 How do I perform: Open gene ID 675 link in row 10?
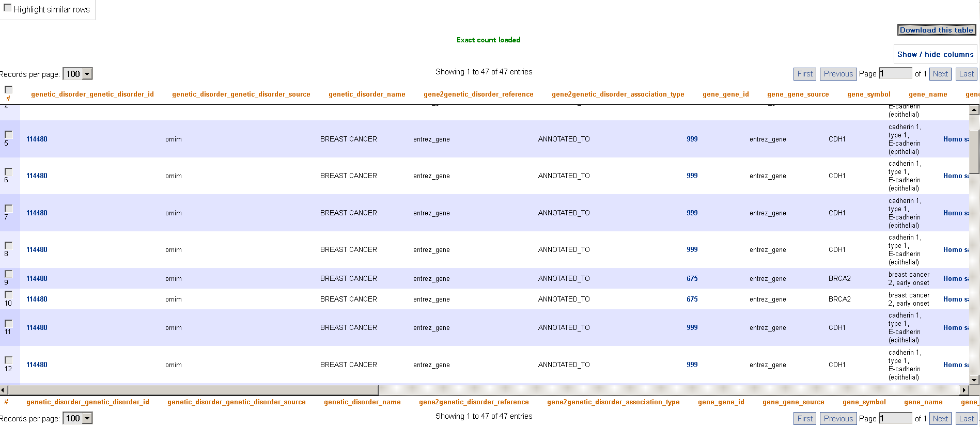tap(692, 299)
